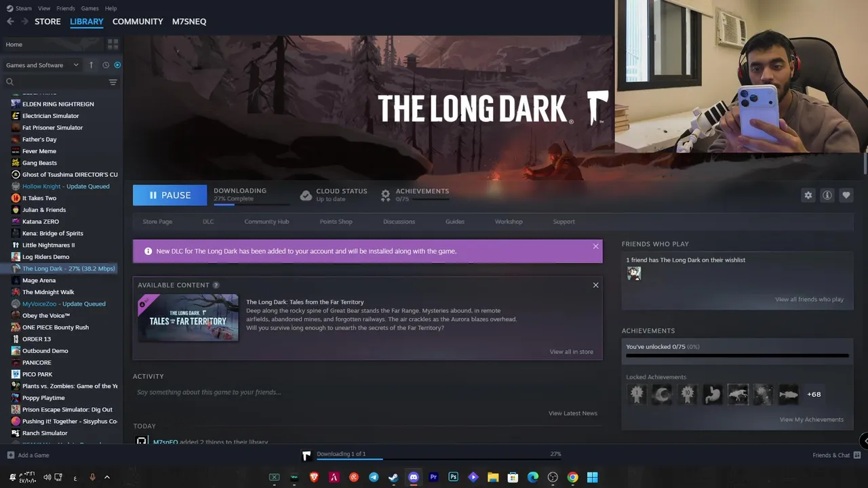Image resolution: width=868 pixels, height=488 pixels.
Task: Open the Games menu
Action: coord(90,8)
